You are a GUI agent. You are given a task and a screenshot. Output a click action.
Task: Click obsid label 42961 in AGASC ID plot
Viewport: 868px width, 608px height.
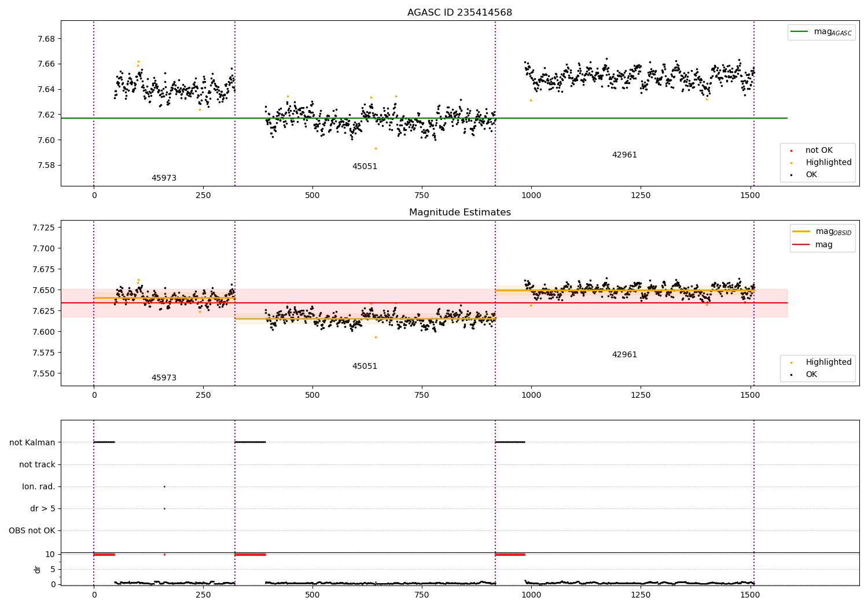point(624,155)
